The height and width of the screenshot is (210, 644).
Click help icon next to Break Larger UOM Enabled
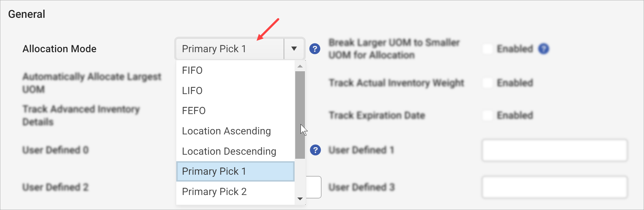pos(544,49)
